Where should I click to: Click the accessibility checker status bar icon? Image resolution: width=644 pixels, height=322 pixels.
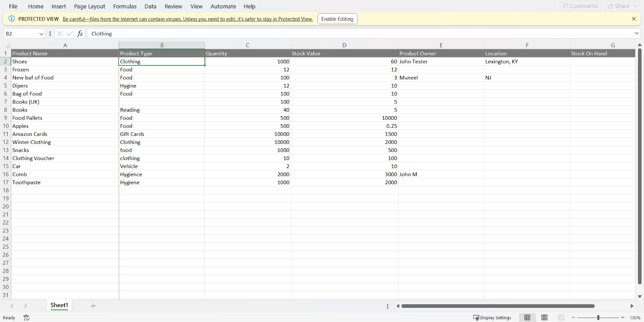27,318
